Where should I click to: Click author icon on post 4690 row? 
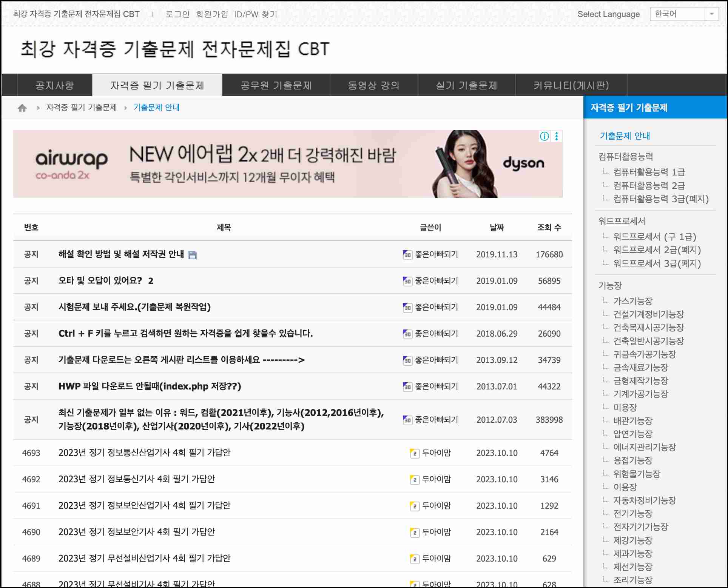click(414, 533)
